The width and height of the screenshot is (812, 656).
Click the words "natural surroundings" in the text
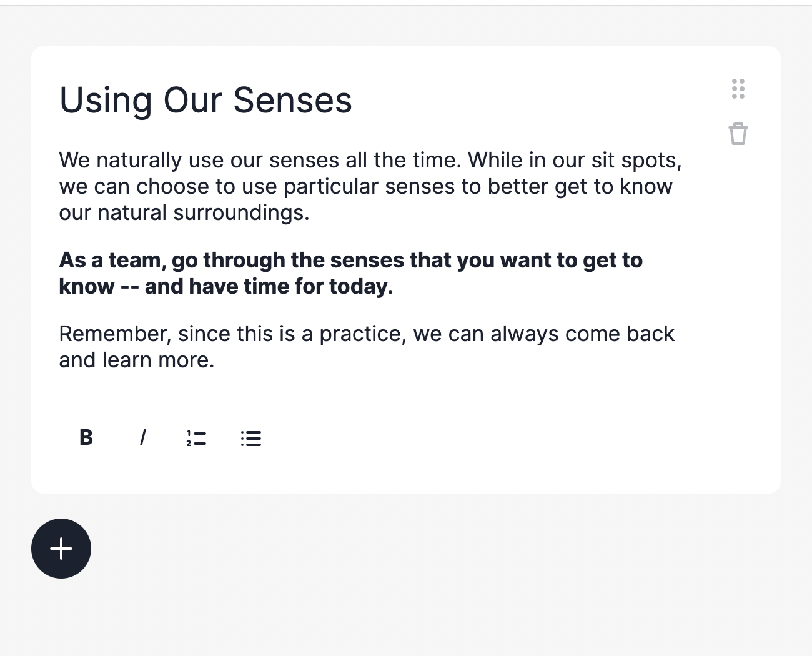click(203, 213)
